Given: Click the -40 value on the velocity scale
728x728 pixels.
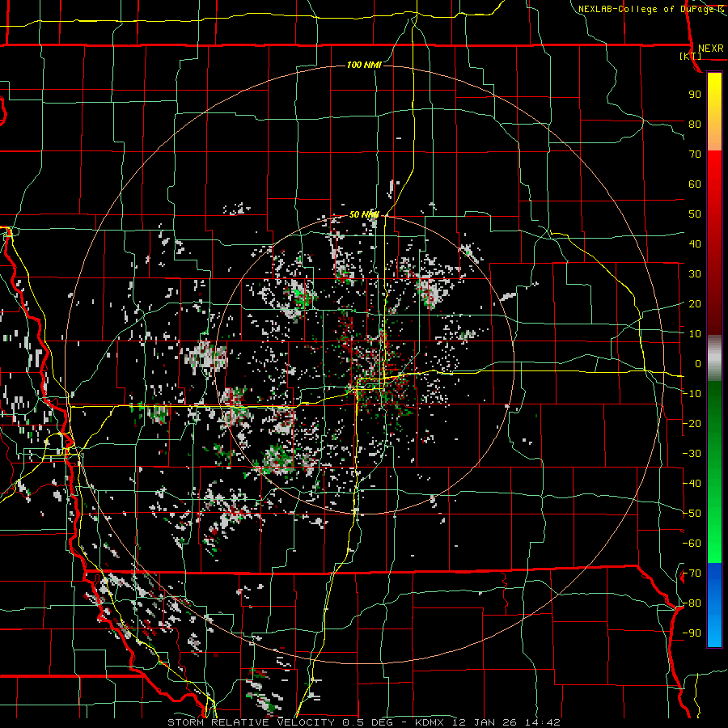Looking at the screenshot, I should point(692,484).
